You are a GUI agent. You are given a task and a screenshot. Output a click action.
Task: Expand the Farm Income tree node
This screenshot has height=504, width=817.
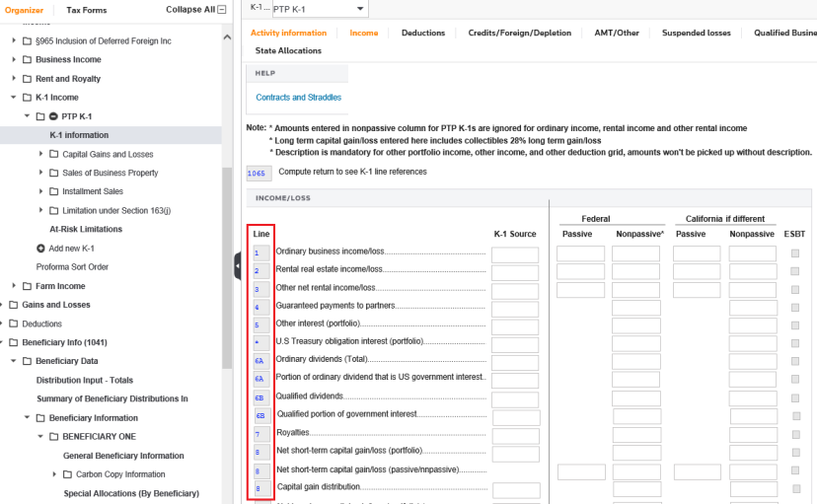coord(14,286)
